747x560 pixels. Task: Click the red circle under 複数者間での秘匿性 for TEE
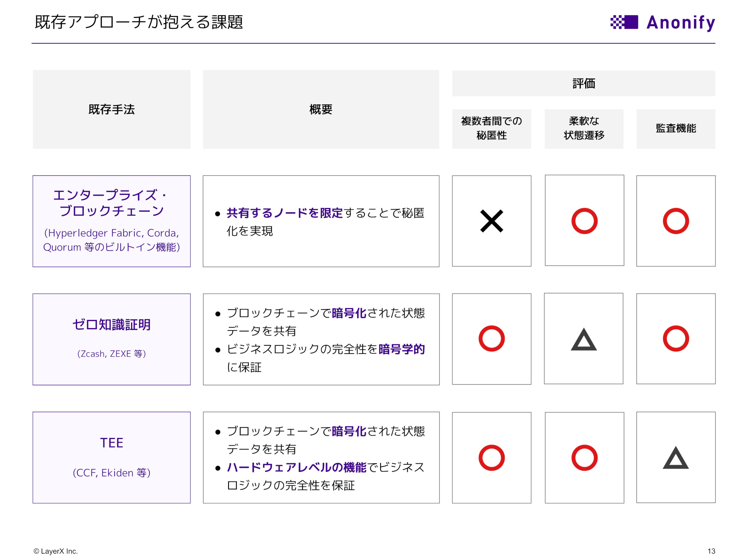click(x=492, y=457)
